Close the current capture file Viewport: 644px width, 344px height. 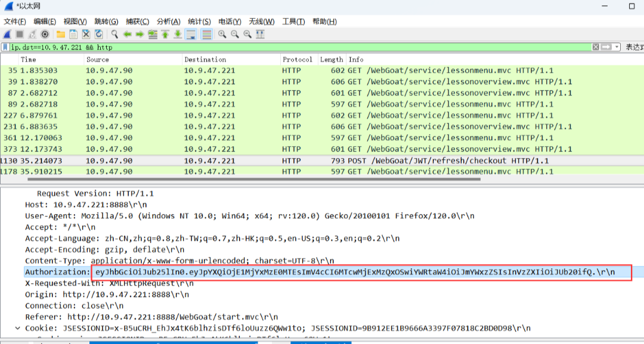tap(86, 35)
